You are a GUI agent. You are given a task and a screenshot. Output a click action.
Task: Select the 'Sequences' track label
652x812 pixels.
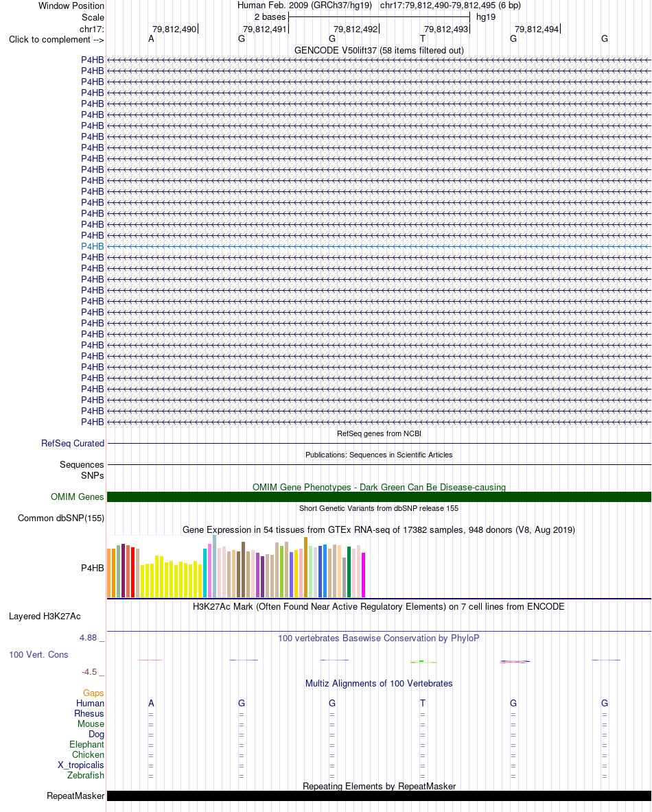(82, 464)
